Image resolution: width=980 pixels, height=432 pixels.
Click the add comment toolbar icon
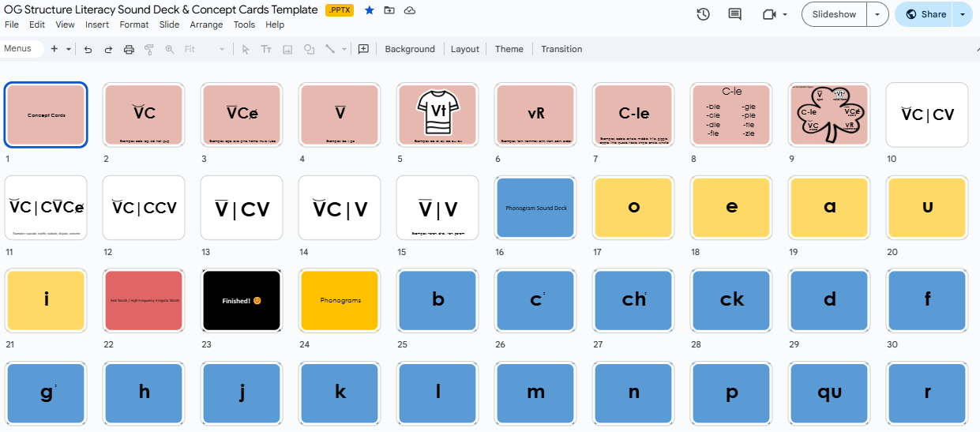[x=363, y=49]
